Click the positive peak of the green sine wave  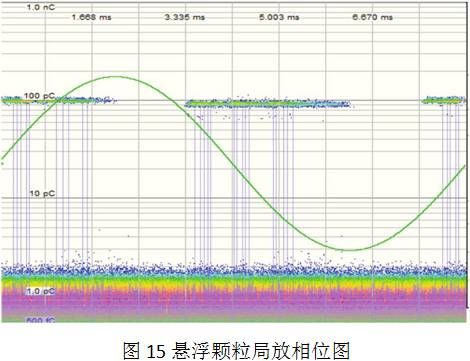[116, 77]
